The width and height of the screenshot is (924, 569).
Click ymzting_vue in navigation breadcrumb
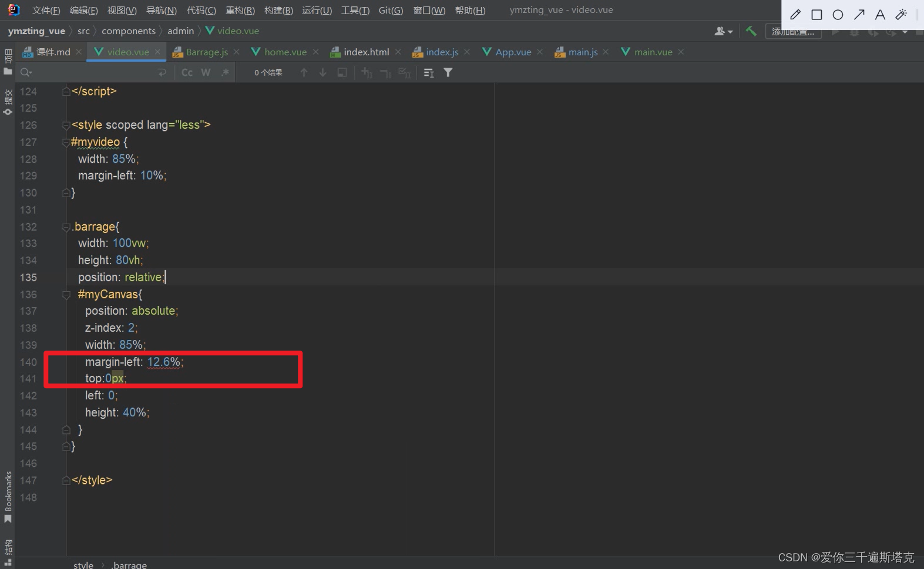[x=36, y=31]
